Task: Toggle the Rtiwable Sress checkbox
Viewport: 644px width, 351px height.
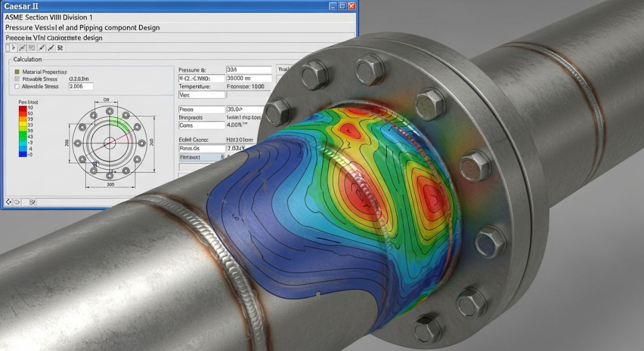Action: (x=17, y=79)
